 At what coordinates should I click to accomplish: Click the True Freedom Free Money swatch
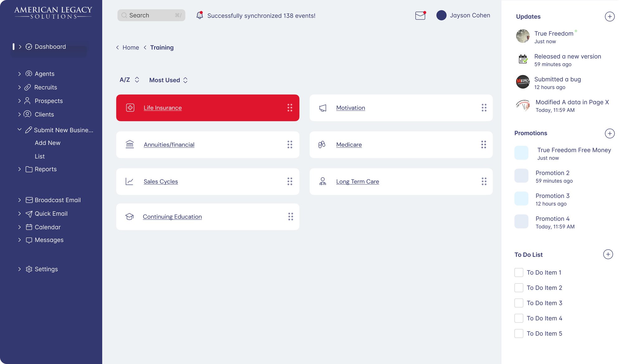[x=521, y=153]
